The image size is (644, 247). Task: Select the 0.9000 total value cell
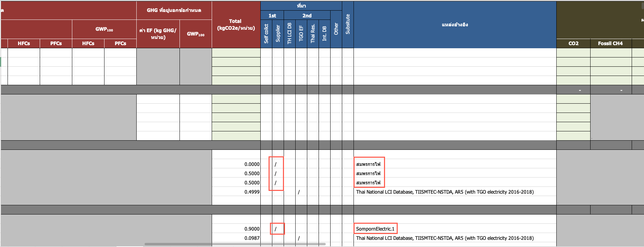236,229
